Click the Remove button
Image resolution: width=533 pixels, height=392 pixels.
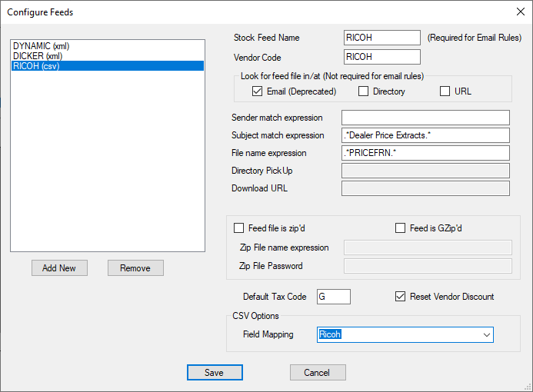pos(135,267)
